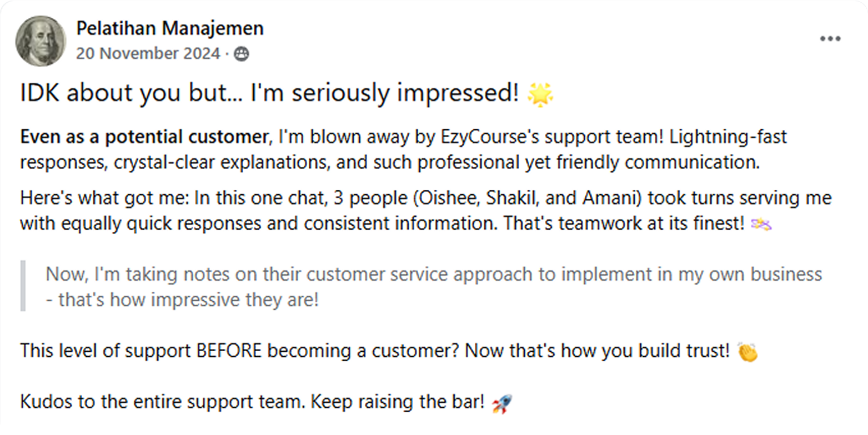
Task: Click the vertical grey bar of the blockquote
Action: click(x=23, y=287)
